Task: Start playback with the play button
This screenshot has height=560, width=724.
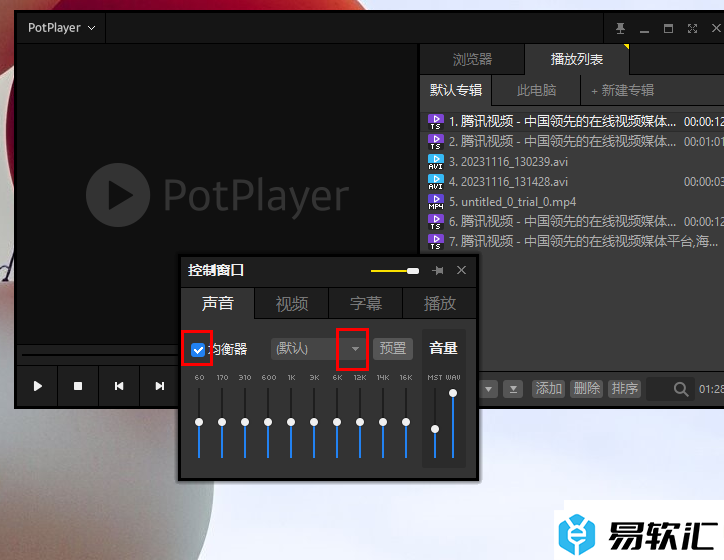Action: pos(37,386)
